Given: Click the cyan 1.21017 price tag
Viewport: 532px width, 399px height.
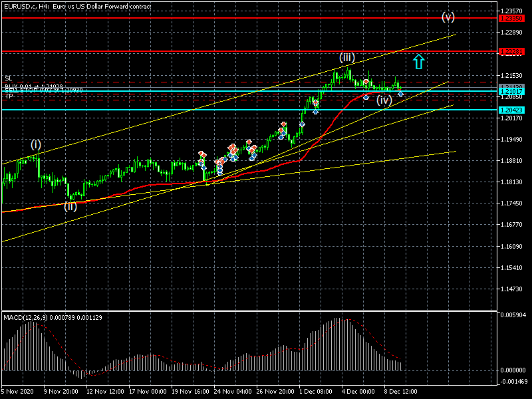Looking at the screenshot, I should point(513,91).
